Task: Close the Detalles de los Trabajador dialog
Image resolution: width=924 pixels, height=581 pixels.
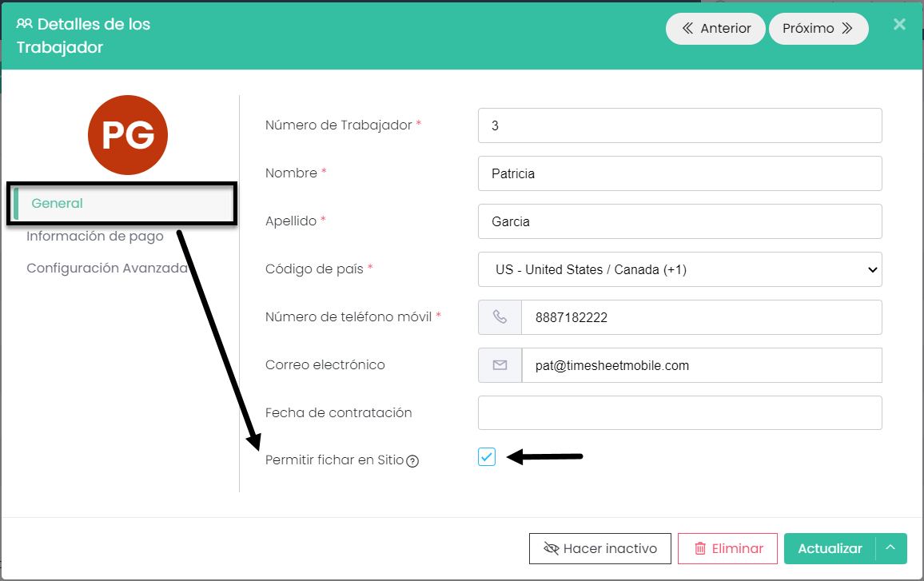Action: (x=899, y=24)
